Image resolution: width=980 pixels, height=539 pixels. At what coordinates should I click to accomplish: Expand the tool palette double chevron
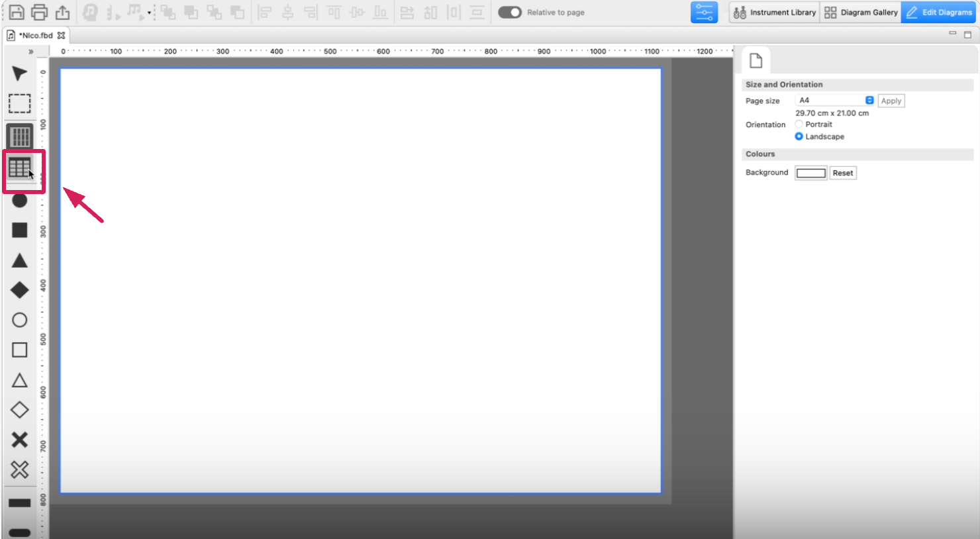point(30,52)
